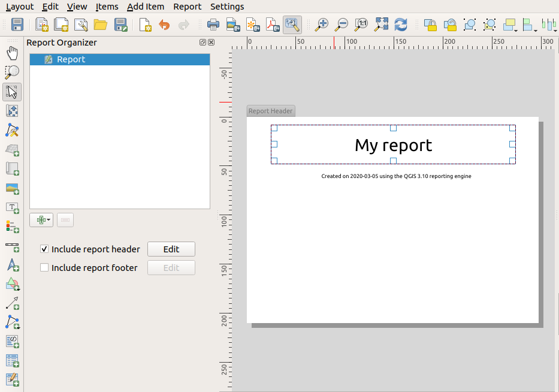
Task: Activate the Zoom magnifier tool in left toolbar
Action: (x=12, y=73)
